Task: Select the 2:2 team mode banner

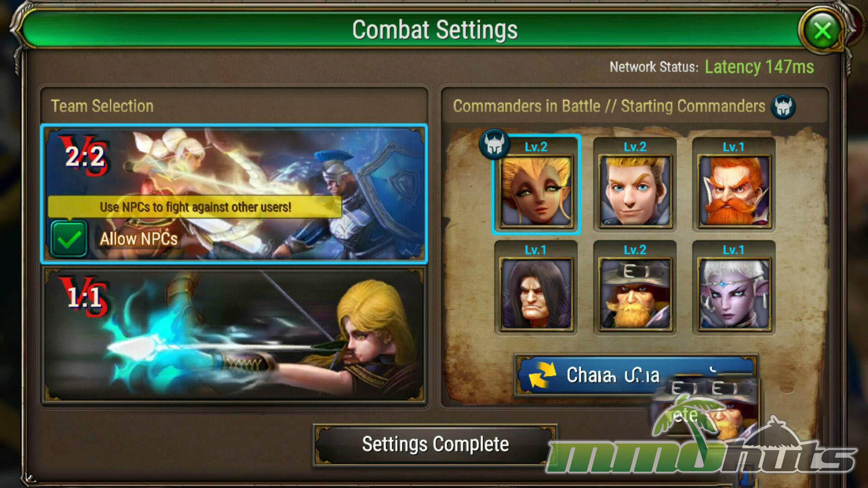Action: pyautogui.click(x=234, y=194)
